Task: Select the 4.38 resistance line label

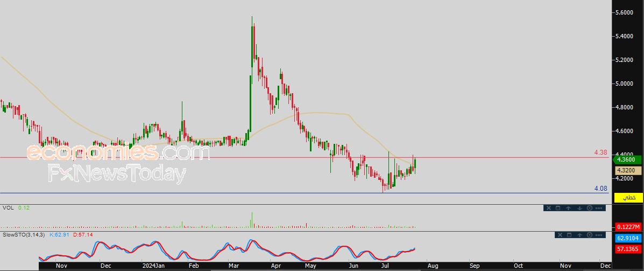Action: click(601, 152)
